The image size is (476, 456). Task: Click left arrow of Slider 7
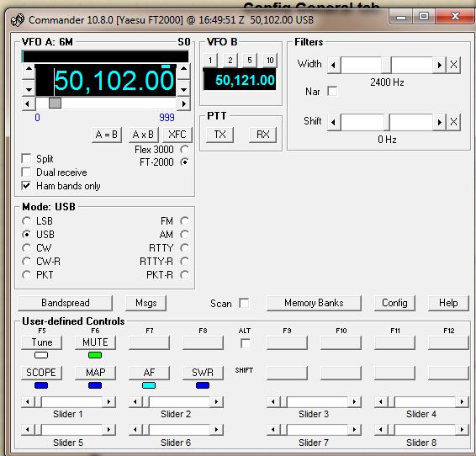pos(273,430)
